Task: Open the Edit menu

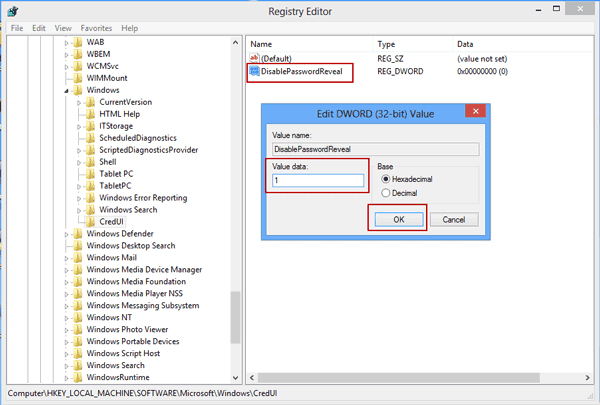Action: coord(39,28)
